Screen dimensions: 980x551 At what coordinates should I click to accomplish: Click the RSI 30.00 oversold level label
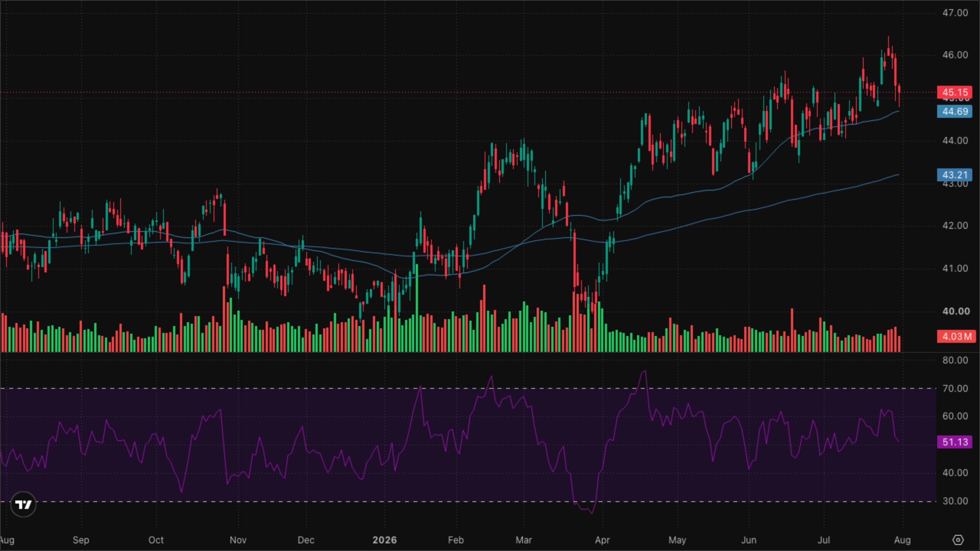click(x=955, y=501)
